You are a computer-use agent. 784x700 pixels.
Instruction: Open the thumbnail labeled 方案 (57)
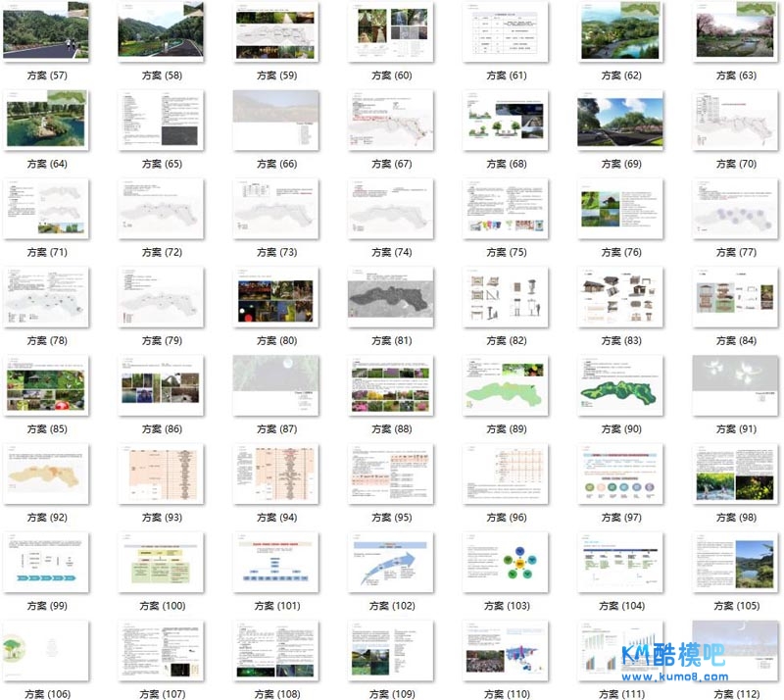pos(44,30)
